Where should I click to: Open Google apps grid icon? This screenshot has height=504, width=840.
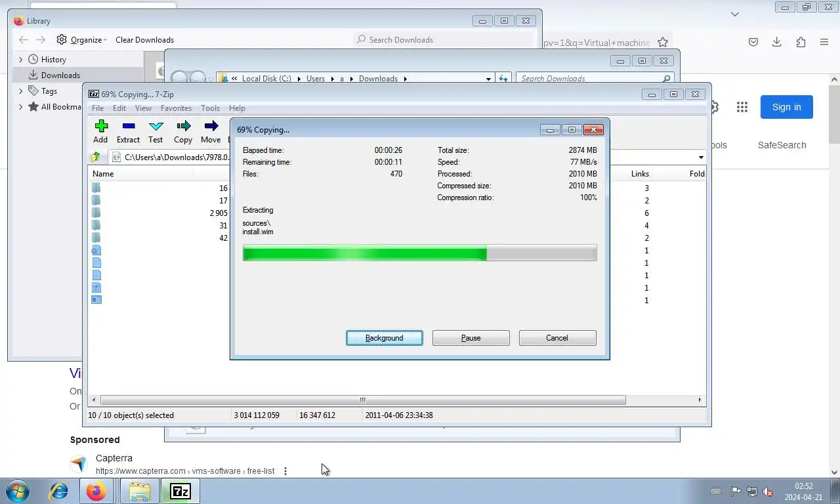coord(742,107)
